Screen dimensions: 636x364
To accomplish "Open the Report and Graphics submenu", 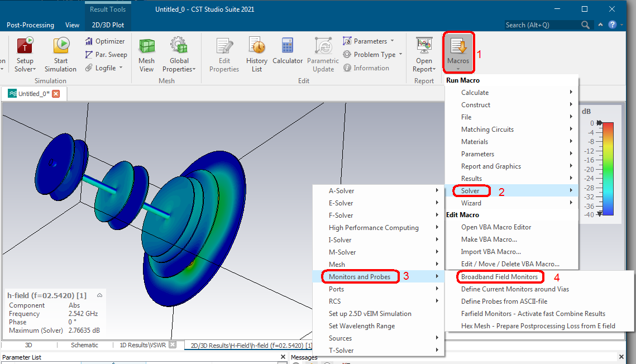I will coord(512,166).
